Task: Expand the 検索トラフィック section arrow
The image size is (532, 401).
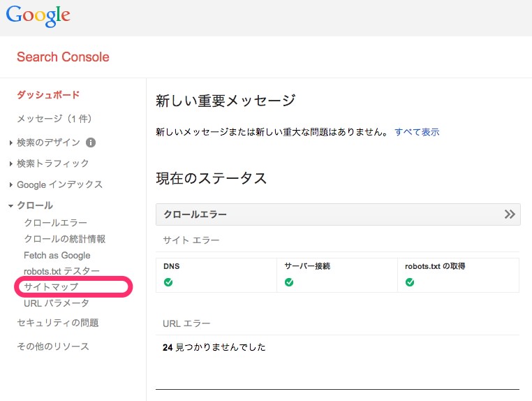Action: point(11,164)
